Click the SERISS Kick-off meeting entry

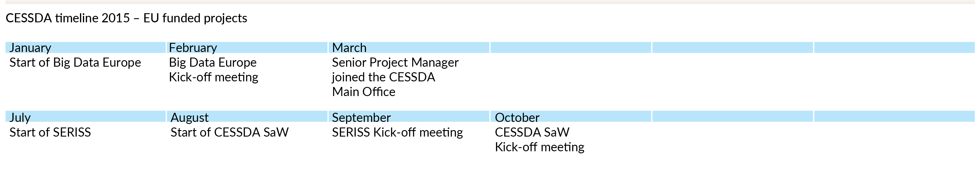point(397,132)
